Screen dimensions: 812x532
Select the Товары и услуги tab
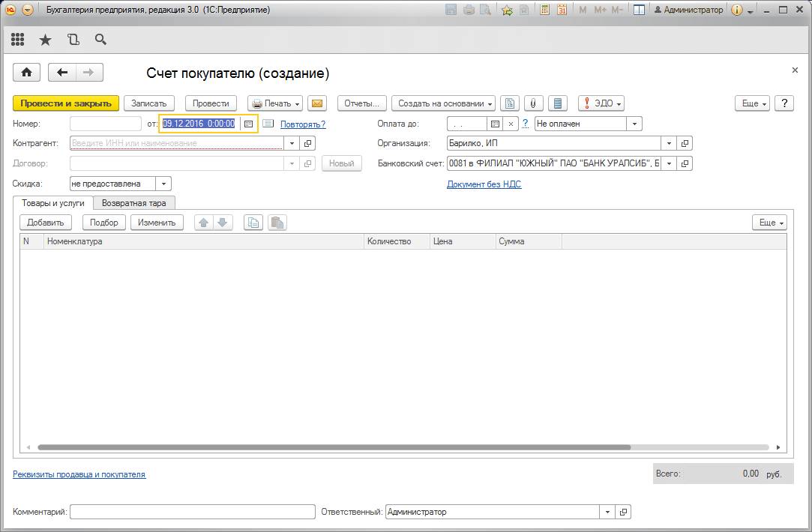coord(52,202)
